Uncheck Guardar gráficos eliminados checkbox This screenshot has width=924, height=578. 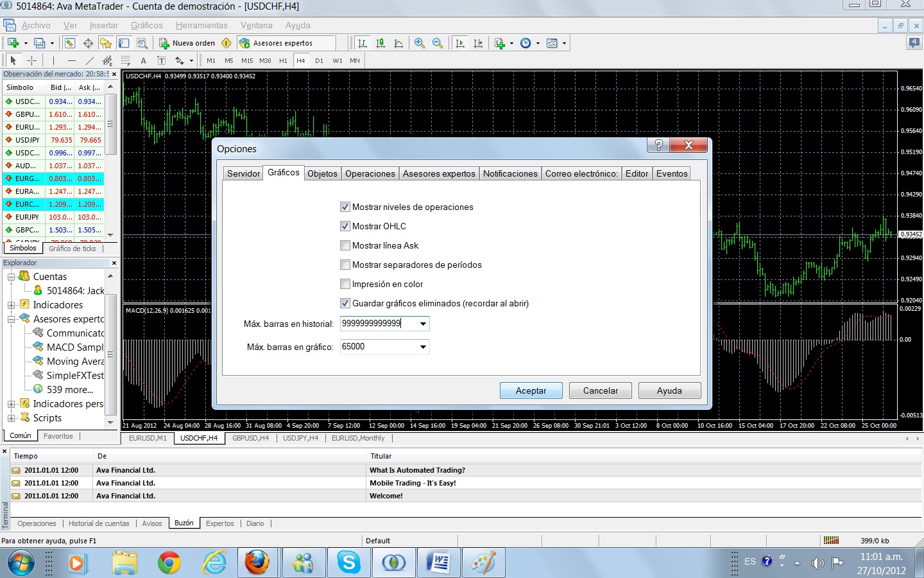(345, 303)
